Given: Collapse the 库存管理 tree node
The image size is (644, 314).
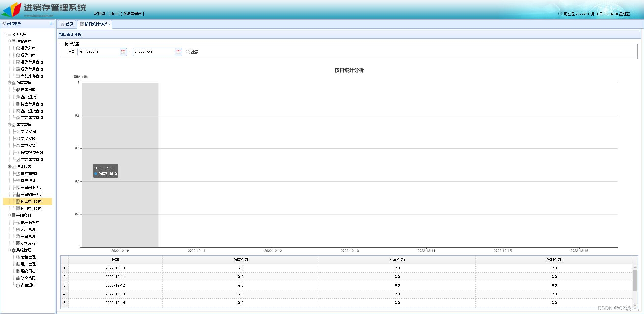Looking at the screenshot, I should (x=9, y=125).
